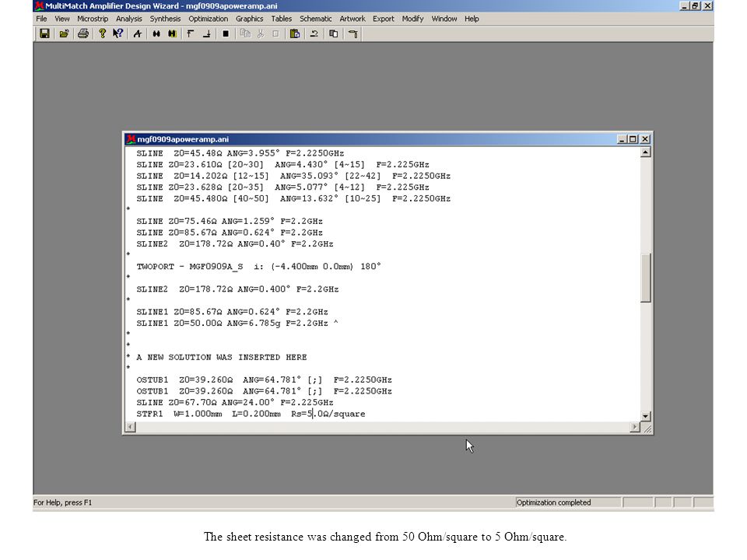Restore down the main MultiMatch window
This screenshot has height=560, width=747.
coord(696,5)
